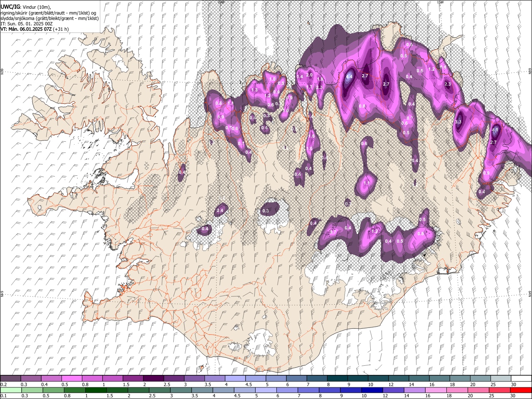Choose the medium green 0.5–0.8 rain legend swatch
Screen dimensions: 532x399
[54, 390]
